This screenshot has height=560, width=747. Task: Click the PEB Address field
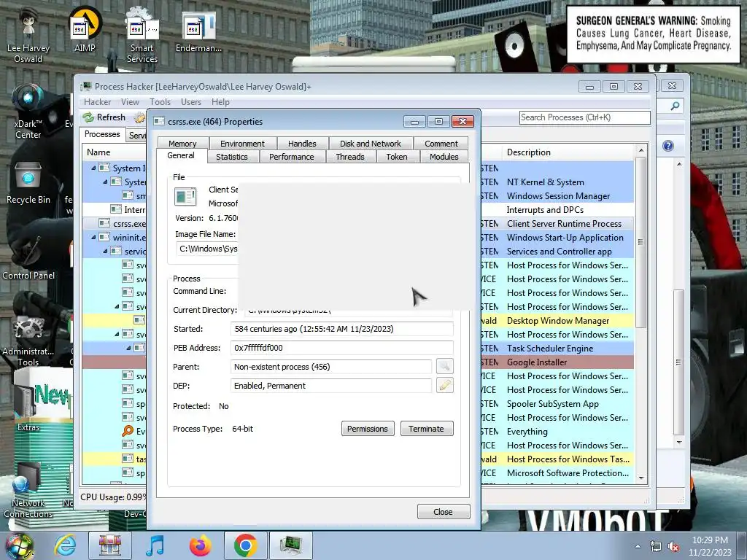pyautogui.click(x=341, y=348)
